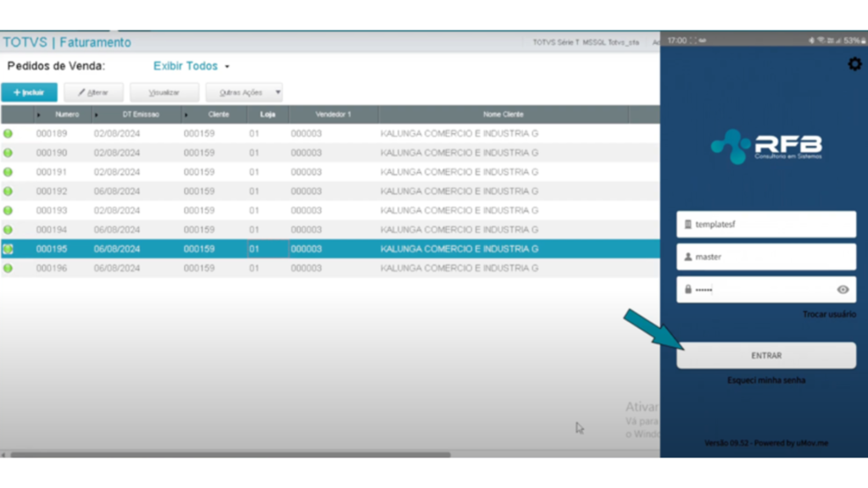
Task: Click green status icon for order 000189
Action: [x=8, y=134]
